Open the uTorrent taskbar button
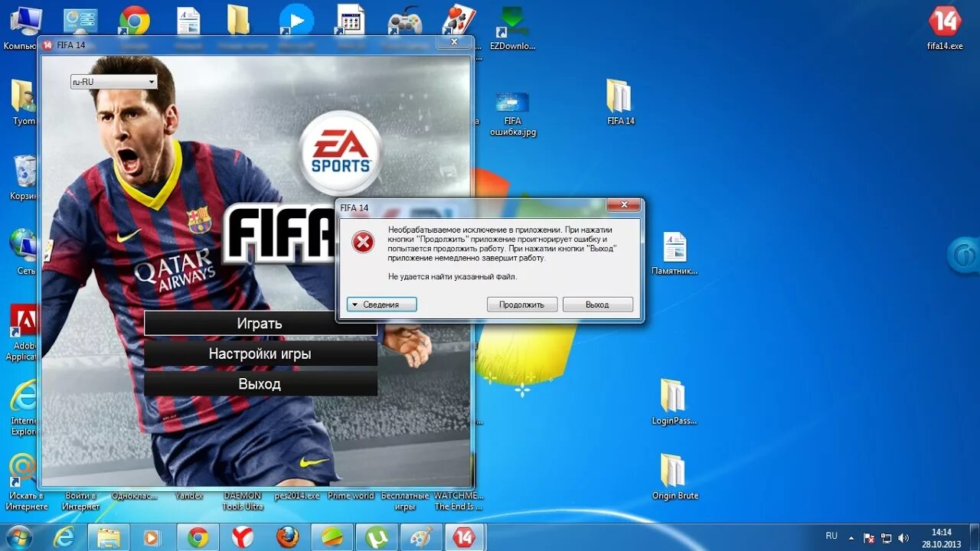Screen dimensions: 980x551 click(377, 538)
